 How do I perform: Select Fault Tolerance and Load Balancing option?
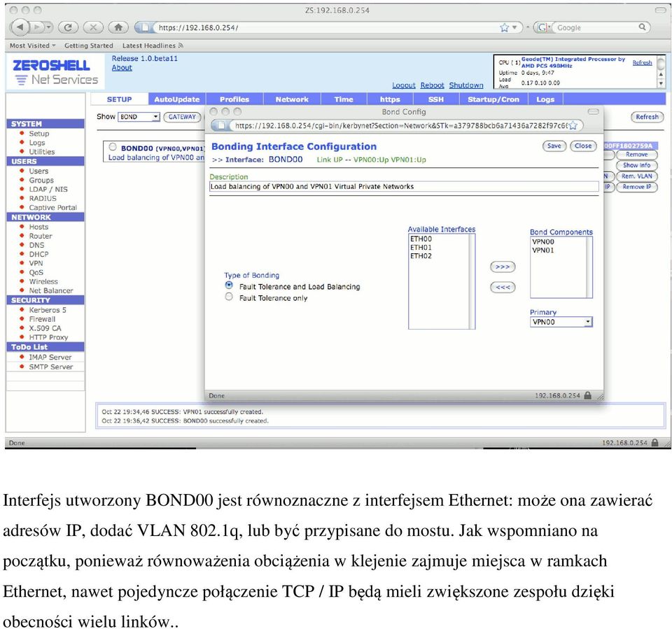point(229,285)
